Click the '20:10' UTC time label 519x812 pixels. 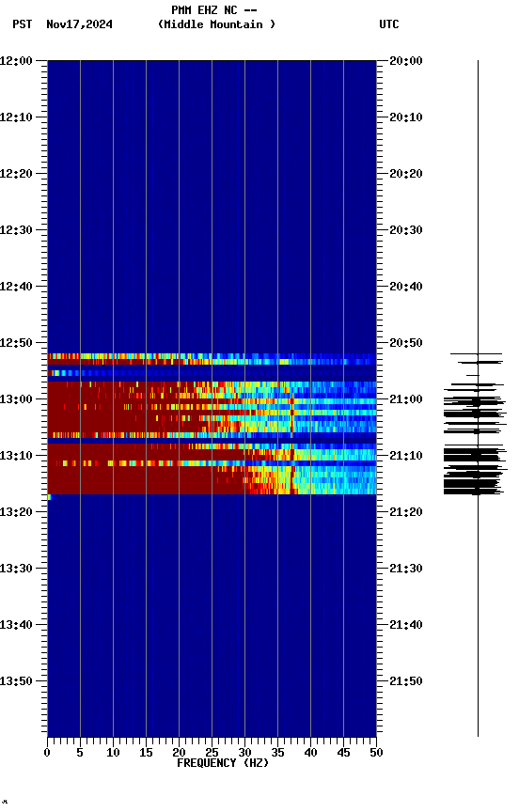coord(406,117)
